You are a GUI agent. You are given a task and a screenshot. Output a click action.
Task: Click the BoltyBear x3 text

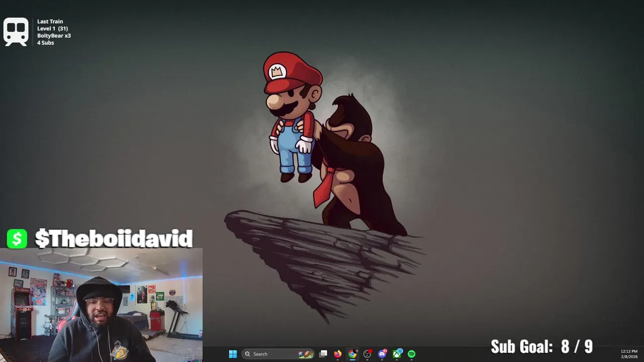pyautogui.click(x=54, y=36)
